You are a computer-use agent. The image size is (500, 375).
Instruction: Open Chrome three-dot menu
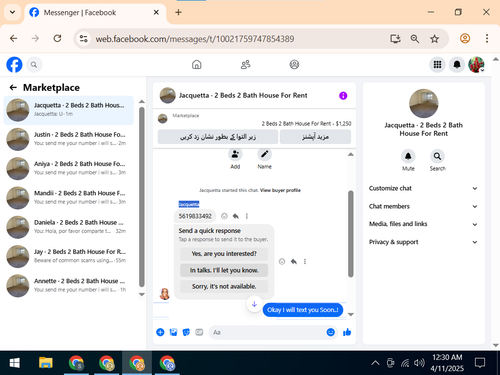click(487, 39)
